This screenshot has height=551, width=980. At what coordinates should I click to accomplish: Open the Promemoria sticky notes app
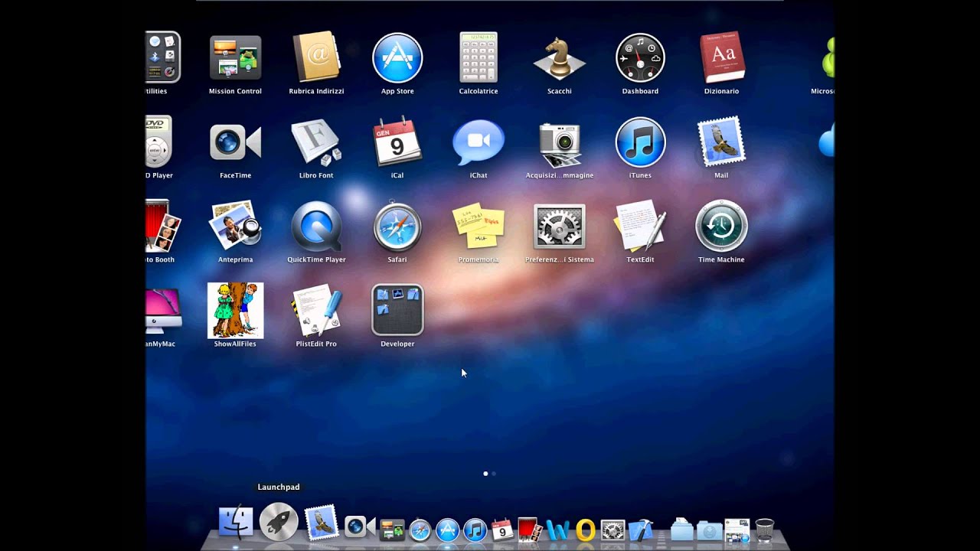(479, 226)
